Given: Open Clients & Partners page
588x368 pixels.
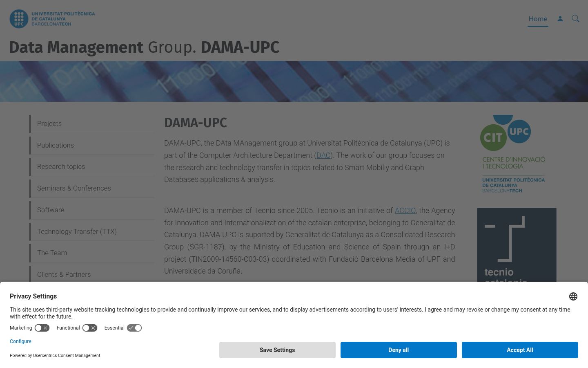Looking at the screenshot, I should 92,274.
